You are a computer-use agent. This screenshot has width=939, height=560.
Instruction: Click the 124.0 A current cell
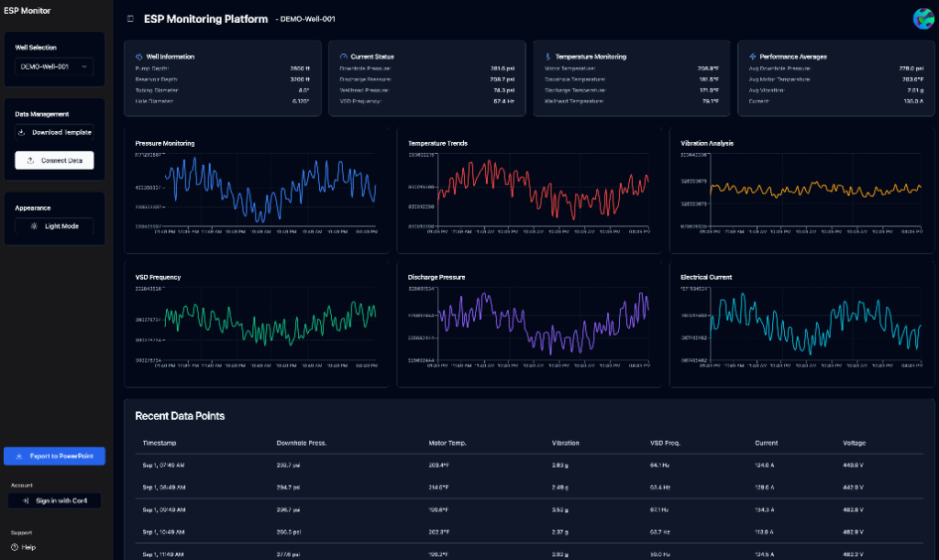[x=764, y=465]
